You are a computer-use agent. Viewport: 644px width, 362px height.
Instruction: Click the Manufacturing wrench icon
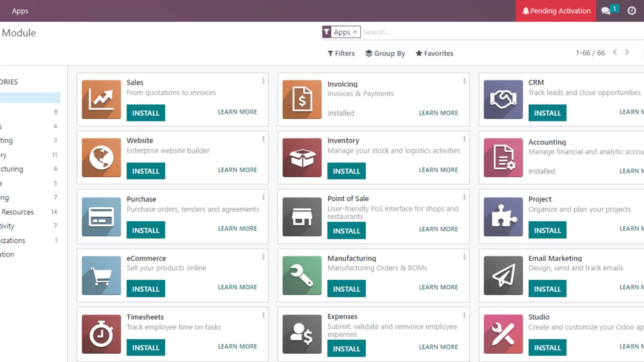tap(302, 276)
